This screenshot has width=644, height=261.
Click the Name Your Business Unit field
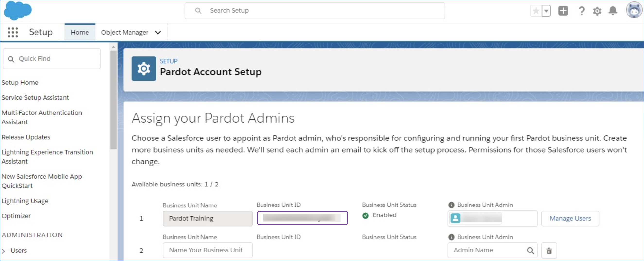[208, 250]
